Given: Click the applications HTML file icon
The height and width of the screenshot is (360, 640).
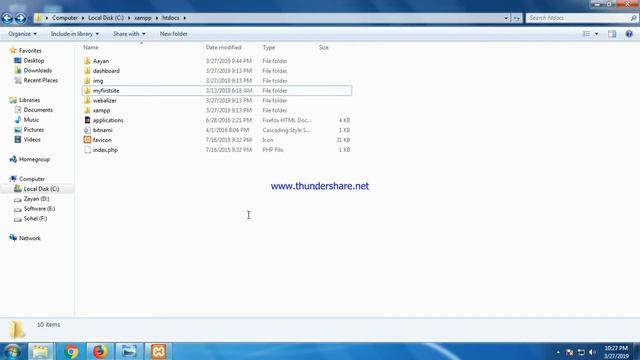Looking at the screenshot, I should tap(87, 120).
